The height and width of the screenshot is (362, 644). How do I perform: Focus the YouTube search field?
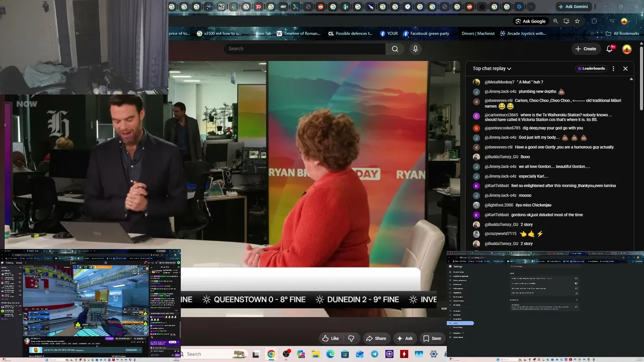pyautogui.click(x=305, y=49)
